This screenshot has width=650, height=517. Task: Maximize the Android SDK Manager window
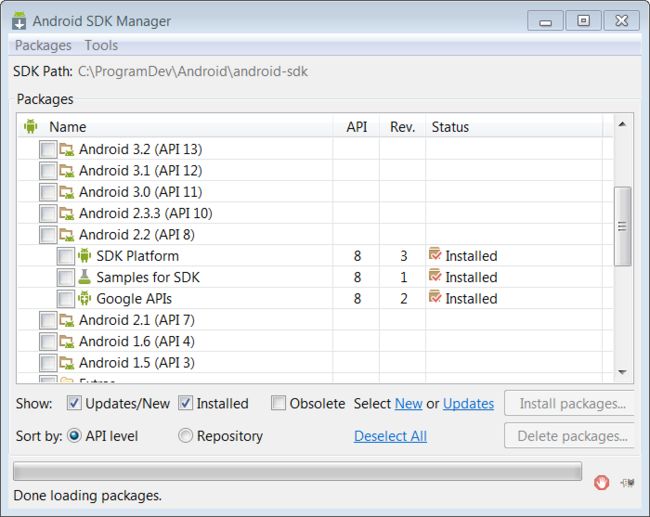[583, 20]
